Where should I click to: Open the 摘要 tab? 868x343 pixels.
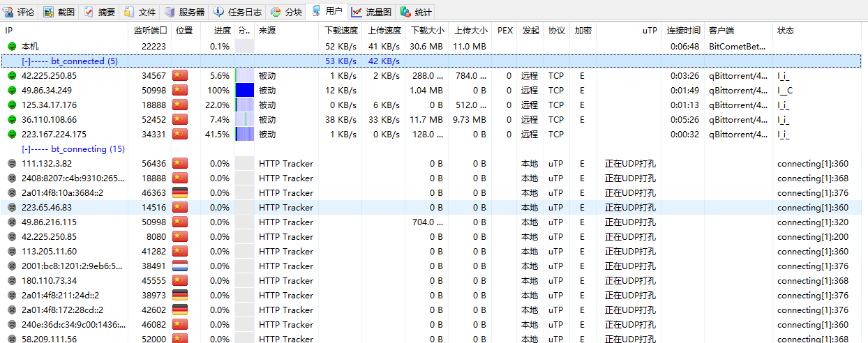tap(100, 12)
